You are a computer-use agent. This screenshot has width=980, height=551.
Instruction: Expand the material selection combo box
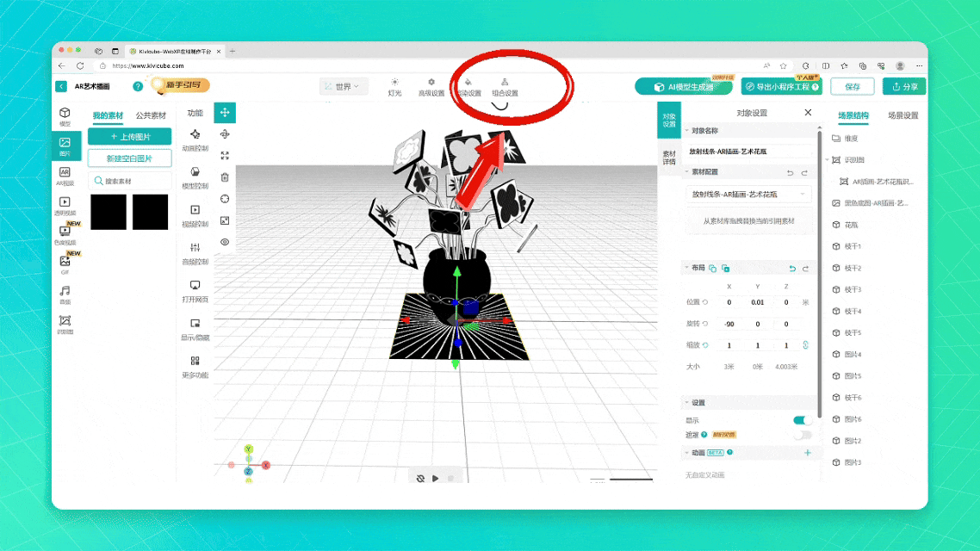(748, 195)
